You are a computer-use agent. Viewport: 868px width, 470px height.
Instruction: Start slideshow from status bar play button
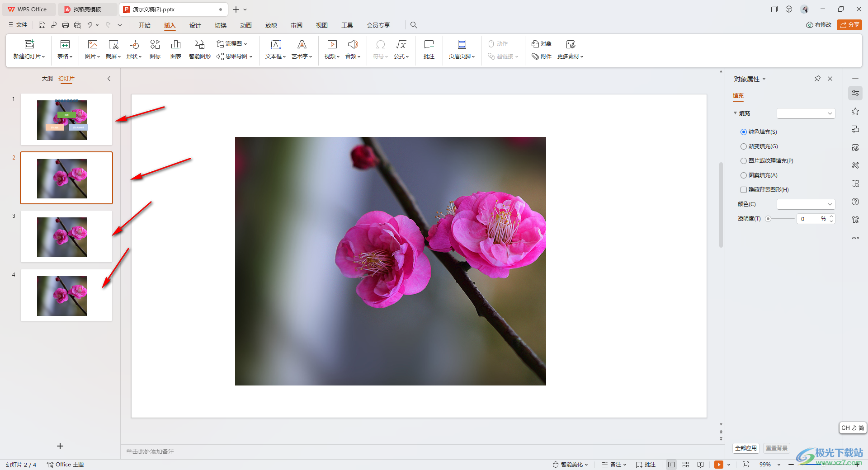pos(719,465)
